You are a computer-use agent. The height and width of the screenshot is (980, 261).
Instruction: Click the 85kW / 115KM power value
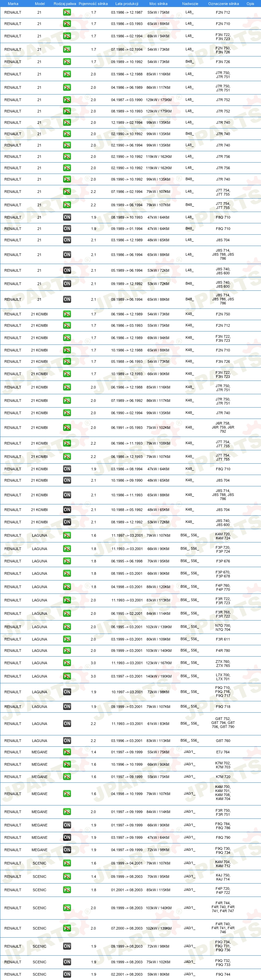pyautogui.click(x=159, y=890)
